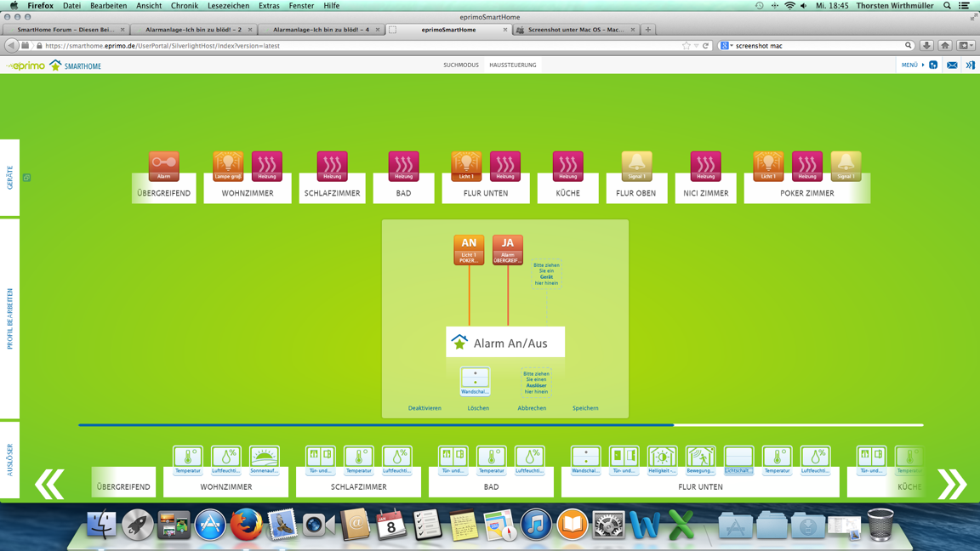Select the Wandschalter trigger in Flur Unten

585,460
